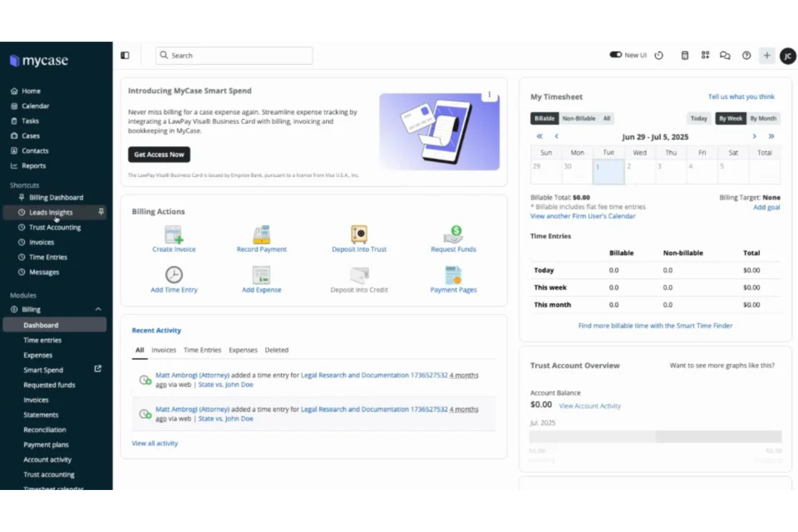Screen dimensions: 798x532
Task: Click the Today timesheet button
Action: pos(699,119)
